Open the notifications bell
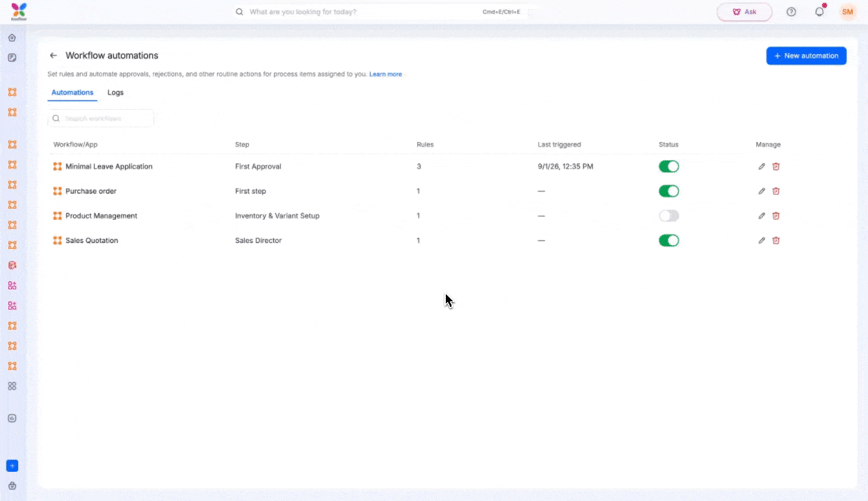Viewport: 868px width, 501px height. [x=819, y=12]
